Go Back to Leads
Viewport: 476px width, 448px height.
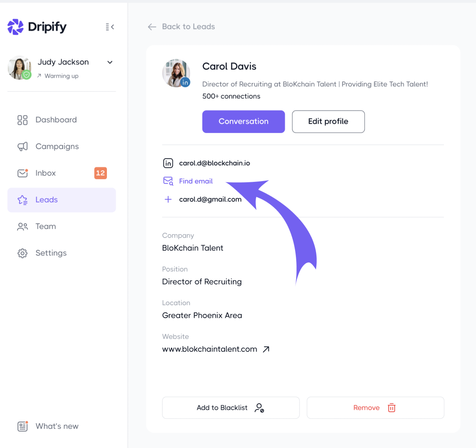tap(189, 27)
